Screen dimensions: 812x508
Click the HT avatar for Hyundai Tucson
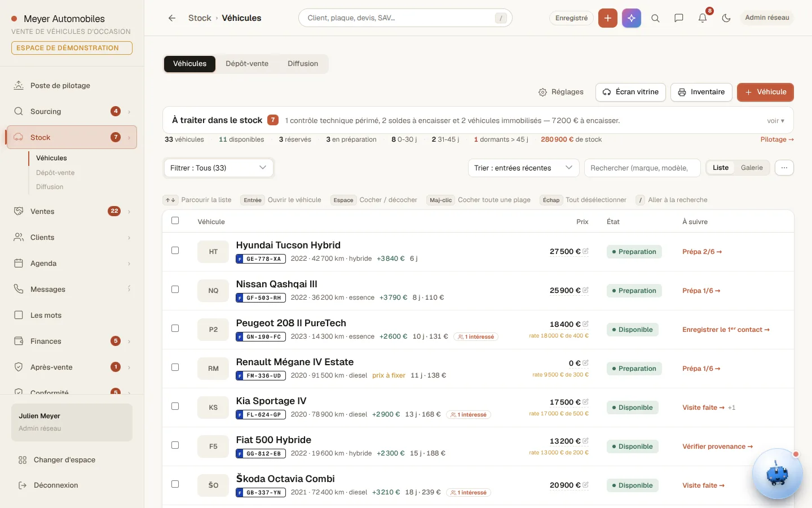click(x=213, y=252)
